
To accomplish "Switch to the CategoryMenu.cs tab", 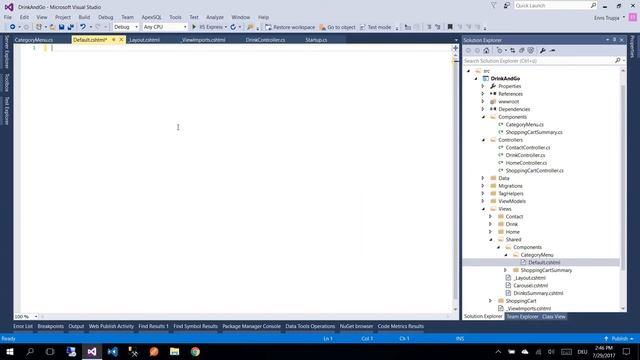I will pos(33,40).
